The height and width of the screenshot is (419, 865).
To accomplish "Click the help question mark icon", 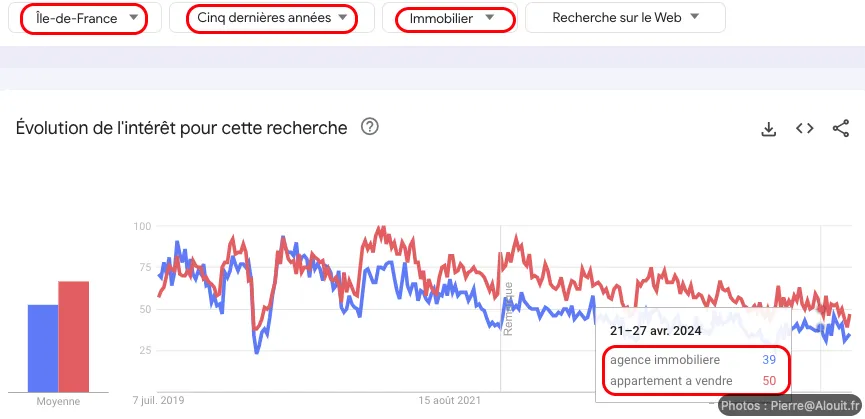I will tap(369, 128).
